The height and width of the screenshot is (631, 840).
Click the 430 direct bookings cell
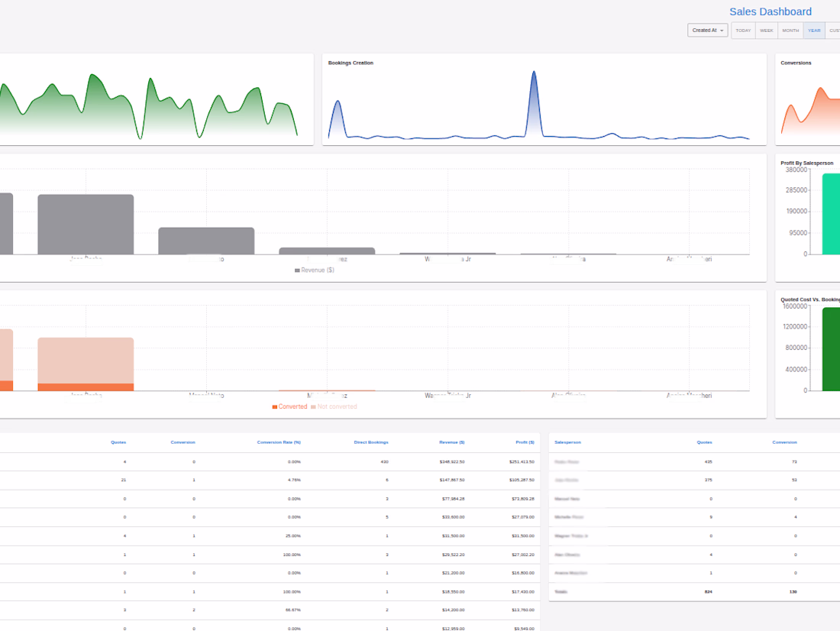384,461
